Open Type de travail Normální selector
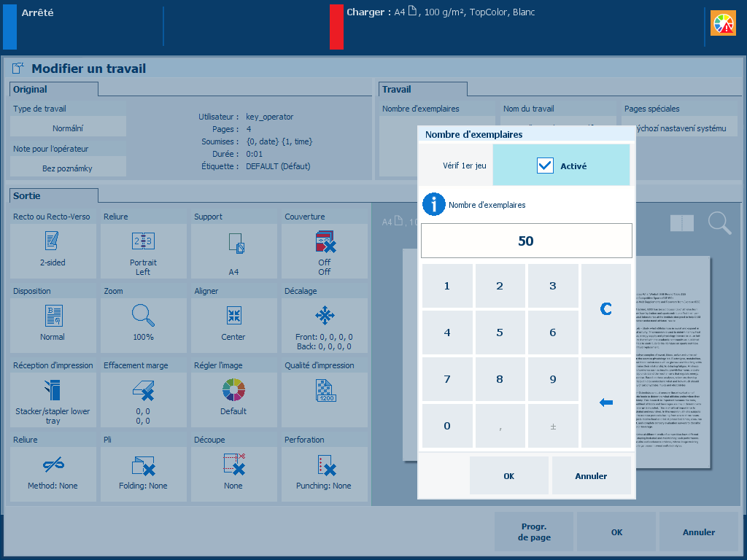Screen dimensions: 747x560 pos(68,128)
